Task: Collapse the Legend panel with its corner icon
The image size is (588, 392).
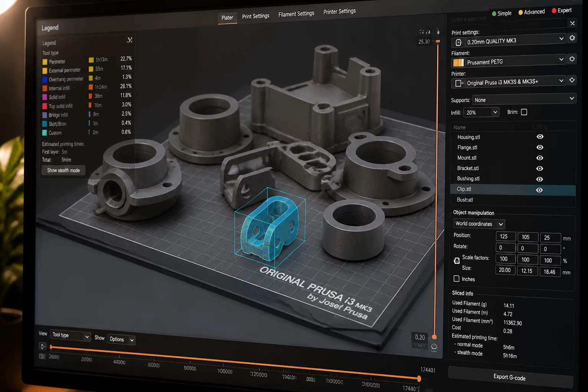Action: tap(130, 40)
